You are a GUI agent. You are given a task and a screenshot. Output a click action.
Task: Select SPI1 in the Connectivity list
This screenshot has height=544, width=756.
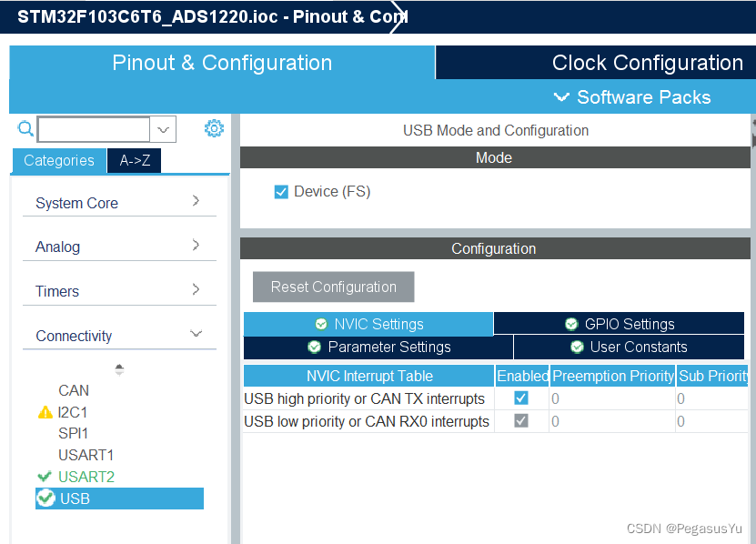pos(73,434)
